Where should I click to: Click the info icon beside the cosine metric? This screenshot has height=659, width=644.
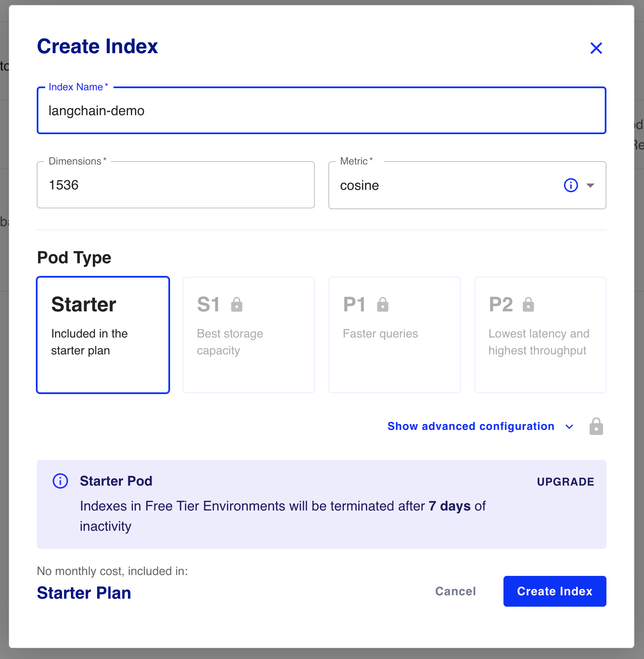[571, 185]
